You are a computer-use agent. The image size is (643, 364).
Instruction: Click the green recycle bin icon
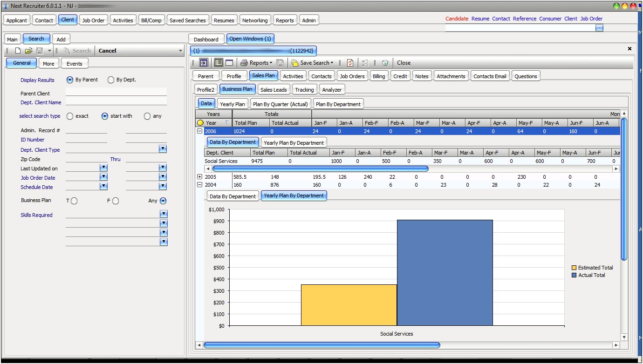pyautogui.click(x=385, y=63)
